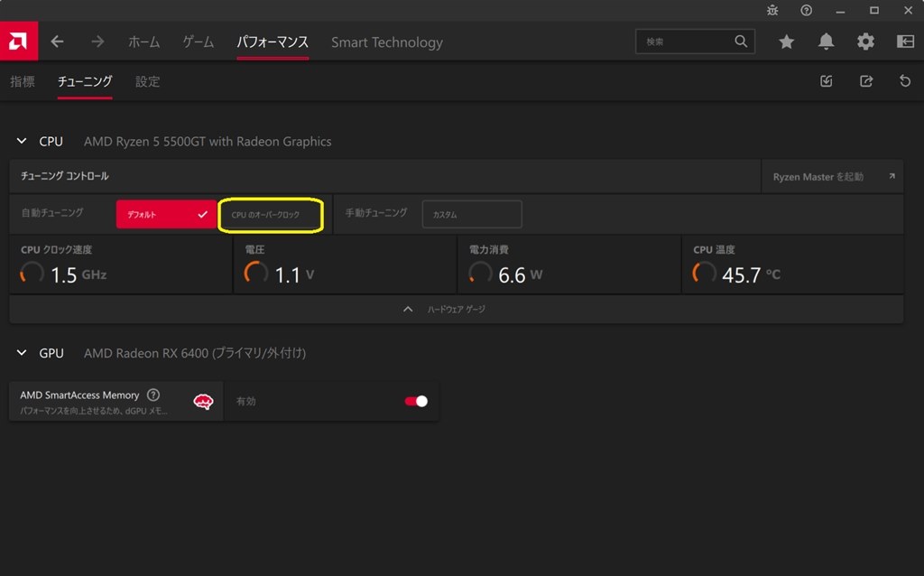Viewport: 924px width, 576px height.
Task: Collapse the ハードウェア ゲージ panel
Action: [456, 309]
